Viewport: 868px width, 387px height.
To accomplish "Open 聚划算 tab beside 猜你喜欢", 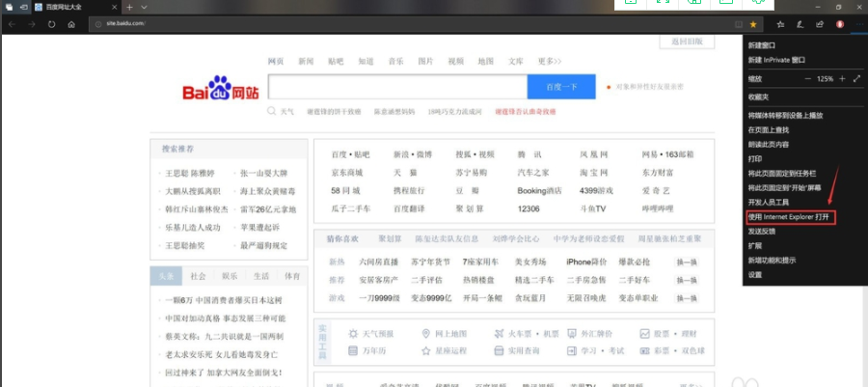I will (391, 238).
